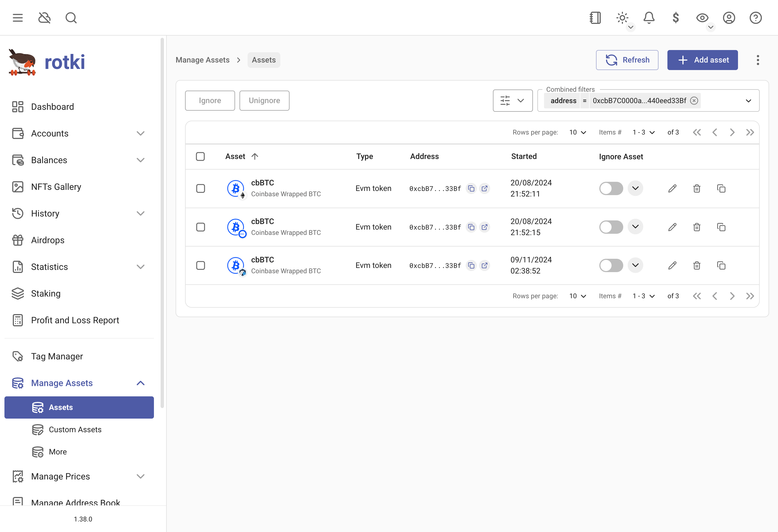
Task: Duplicate the cbBTC asset started 09/11/2024
Action: pyautogui.click(x=721, y=265)
